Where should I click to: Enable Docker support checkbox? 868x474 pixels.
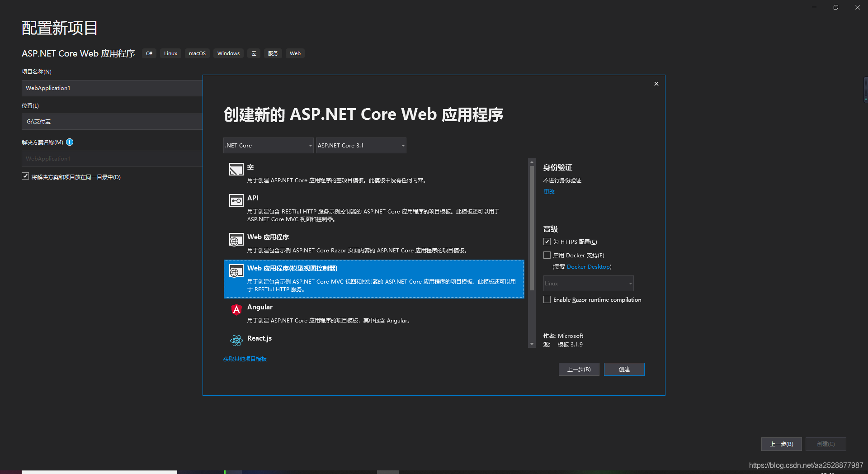(547, 255)
